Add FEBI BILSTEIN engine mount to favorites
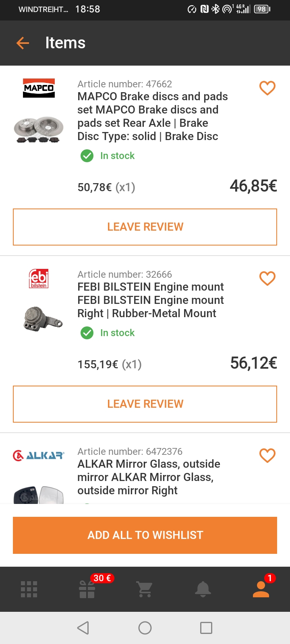 [267, 279]
